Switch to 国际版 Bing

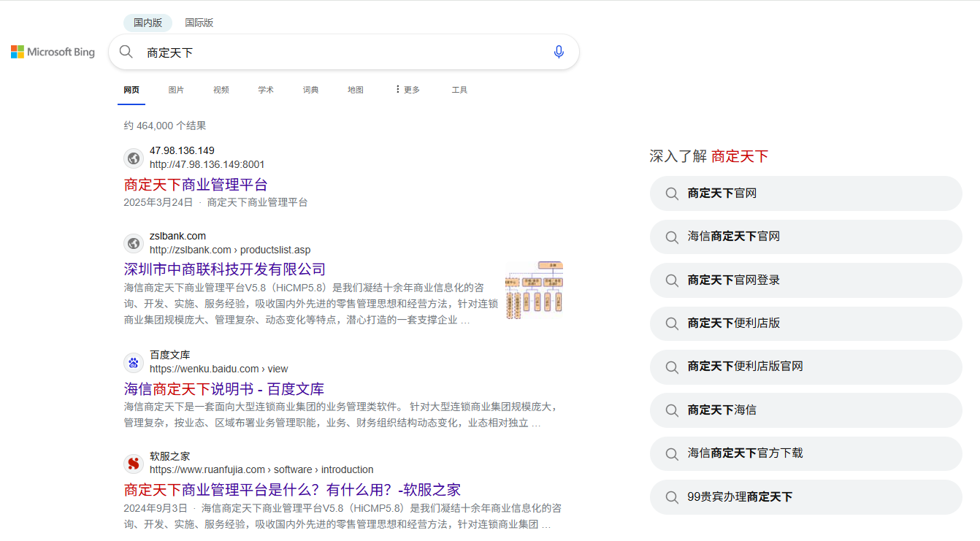click(x=199, y=23)
